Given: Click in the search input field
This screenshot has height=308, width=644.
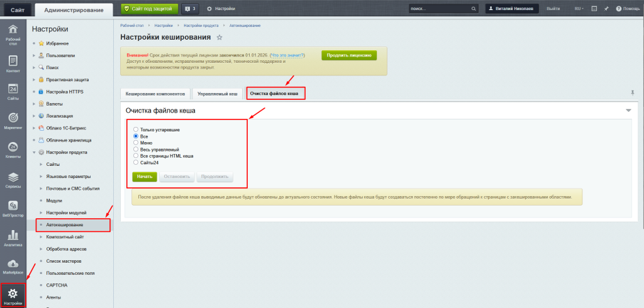Looking at the screenshot, I should pyautogui.click(x=440, y=9).
